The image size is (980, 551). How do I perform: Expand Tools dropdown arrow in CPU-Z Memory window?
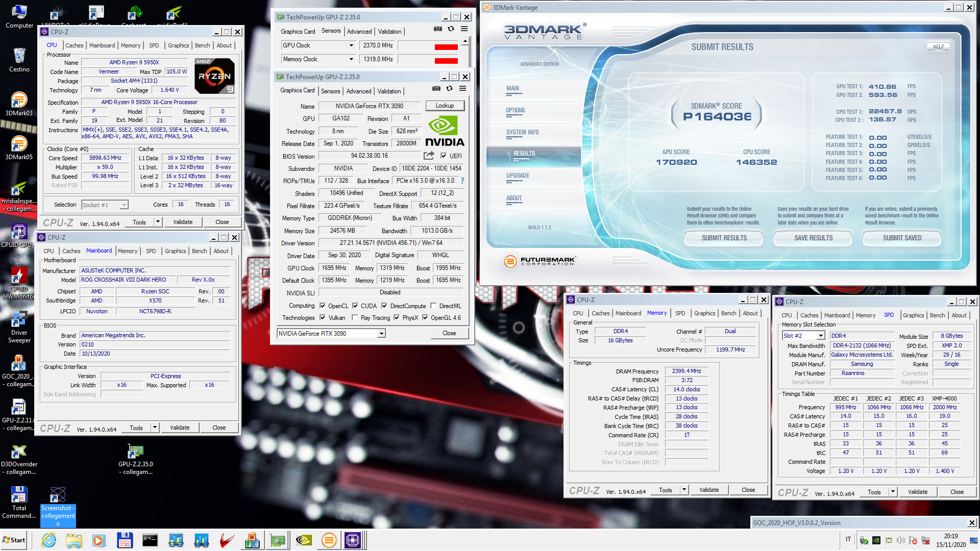(684, 490)
